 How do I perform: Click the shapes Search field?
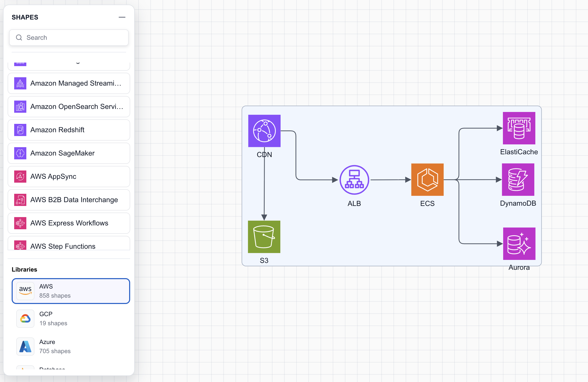click(69, 38)
